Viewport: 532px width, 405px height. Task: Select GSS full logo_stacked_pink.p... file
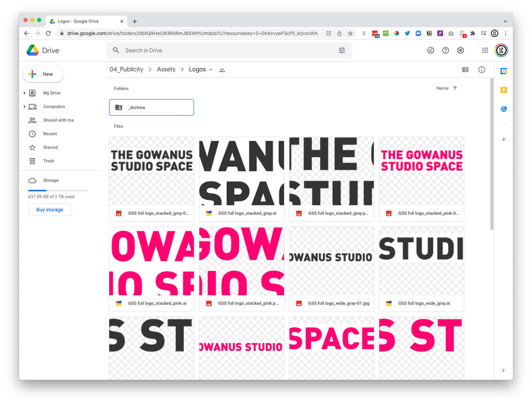242,269
